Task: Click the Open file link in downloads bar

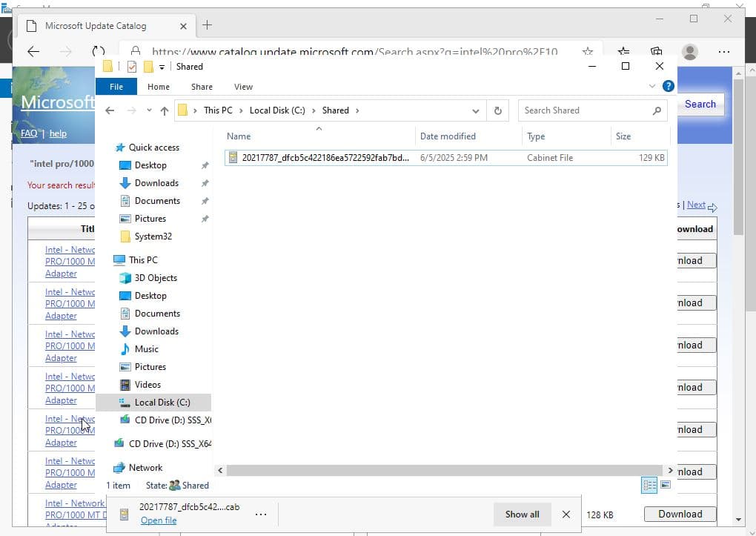Action: tap(159, 520)
